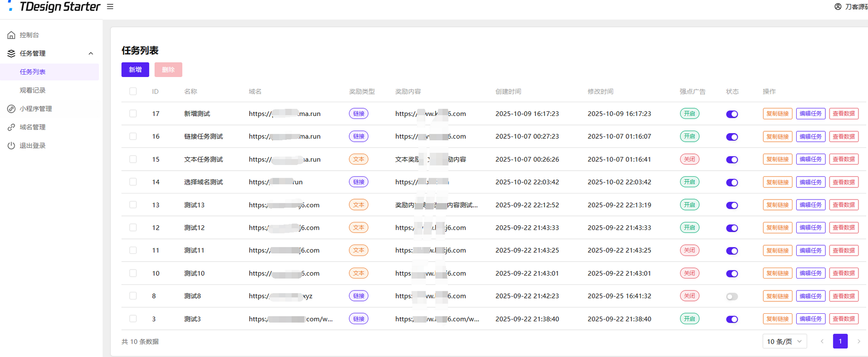Check the select-all checkbox in table header
Screen dimensions: 868x357
pyautogui.click(x=133, y=91)
